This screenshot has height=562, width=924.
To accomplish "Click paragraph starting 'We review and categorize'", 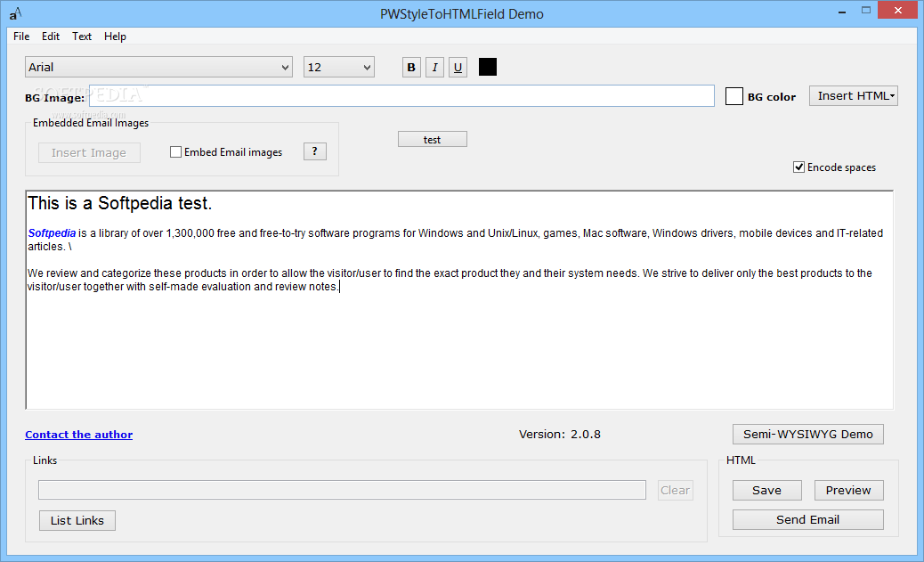I will (450, 280).
